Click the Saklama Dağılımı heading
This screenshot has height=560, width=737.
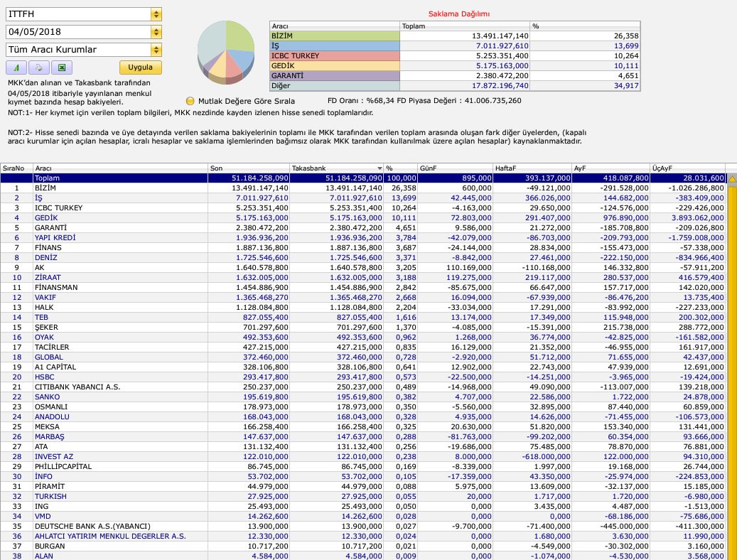pos(458,14)
